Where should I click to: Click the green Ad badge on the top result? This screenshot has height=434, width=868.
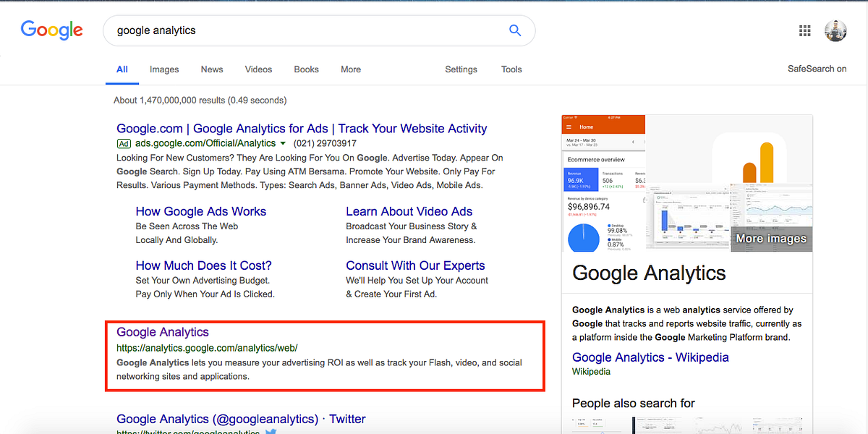124,143
